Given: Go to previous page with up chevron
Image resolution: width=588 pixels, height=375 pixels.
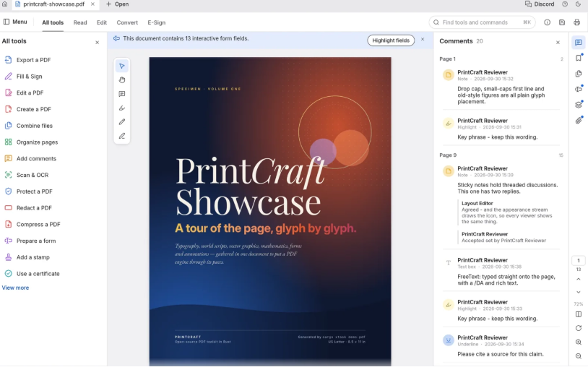Looking at the screenshot, I should (579, 279).
